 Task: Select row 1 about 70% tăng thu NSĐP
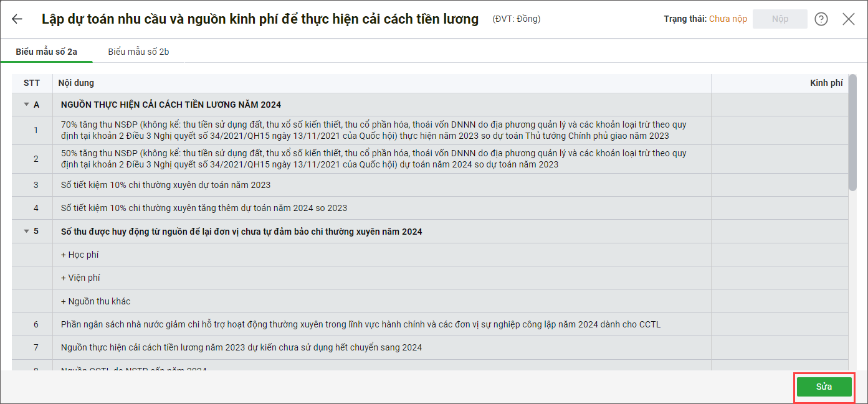pos(374,130)
